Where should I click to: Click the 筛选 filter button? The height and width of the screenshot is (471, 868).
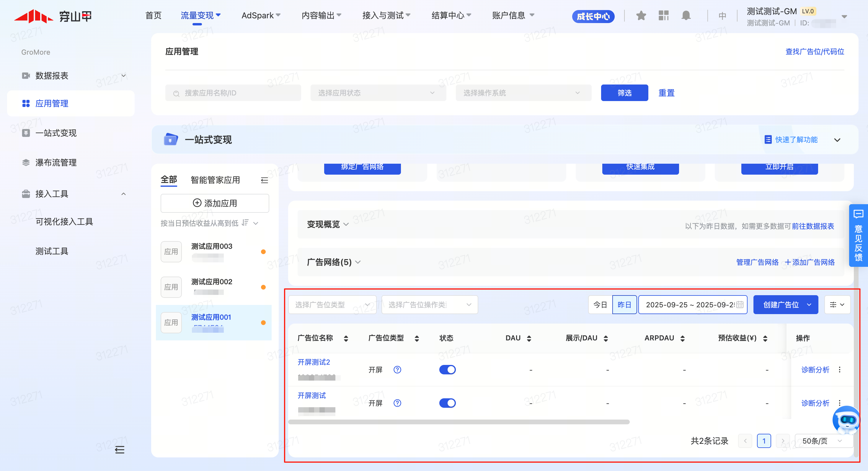624,93
